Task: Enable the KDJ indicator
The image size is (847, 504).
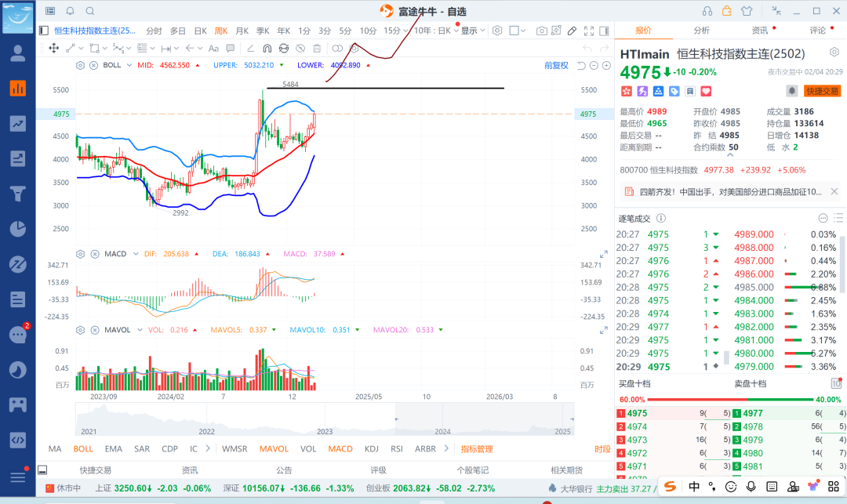Action: click(x=372, y=448)
